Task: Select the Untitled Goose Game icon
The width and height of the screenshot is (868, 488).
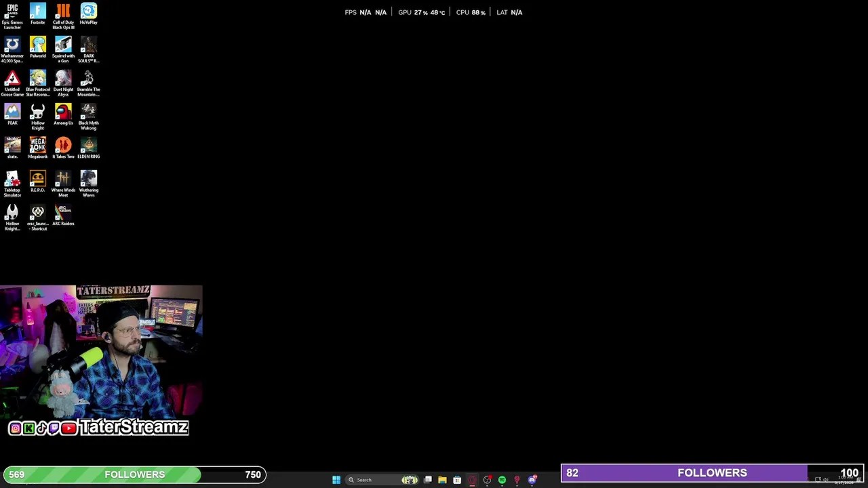Action: pos(12,83)
